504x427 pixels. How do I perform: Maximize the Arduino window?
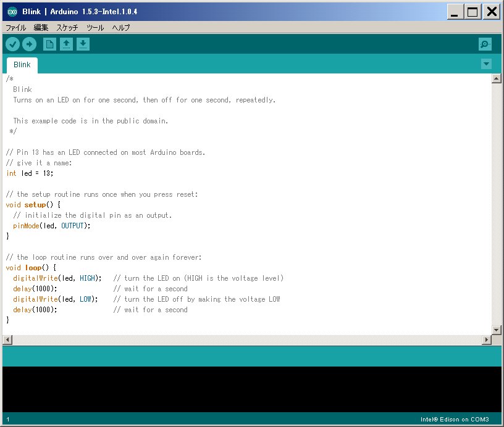pyautogui.click(x=472, y=12)
